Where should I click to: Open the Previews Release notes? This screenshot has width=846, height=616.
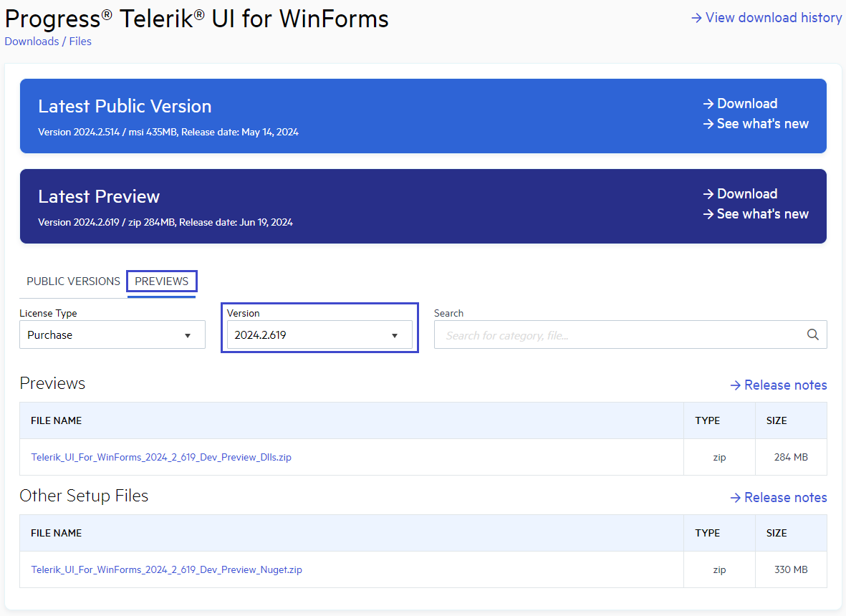[x=786, y=385]
